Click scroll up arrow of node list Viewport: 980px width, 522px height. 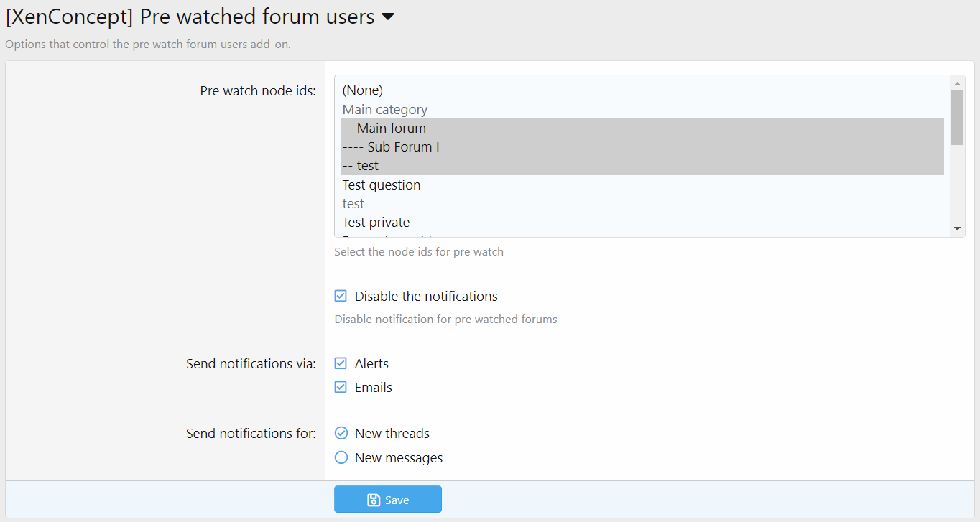coord(957,83)
